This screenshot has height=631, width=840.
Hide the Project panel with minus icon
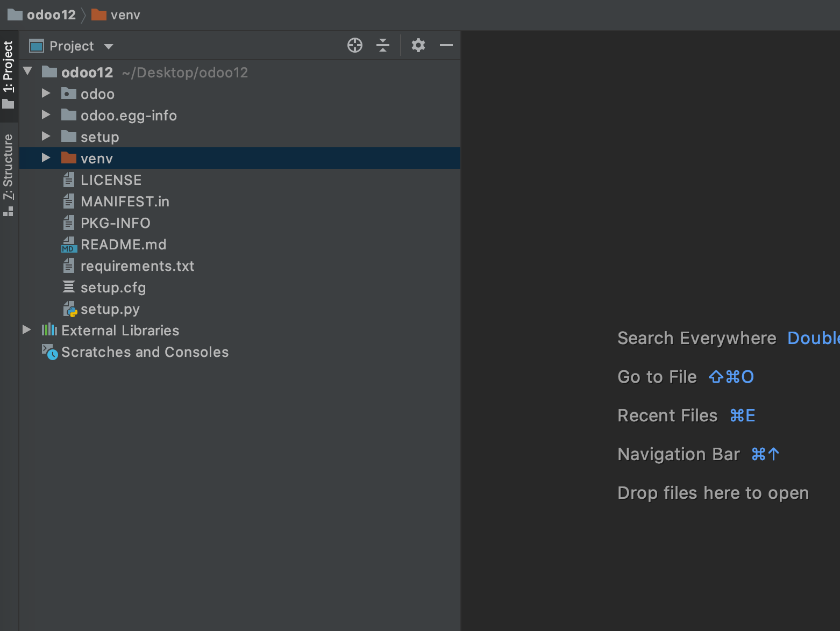point(446,46)
